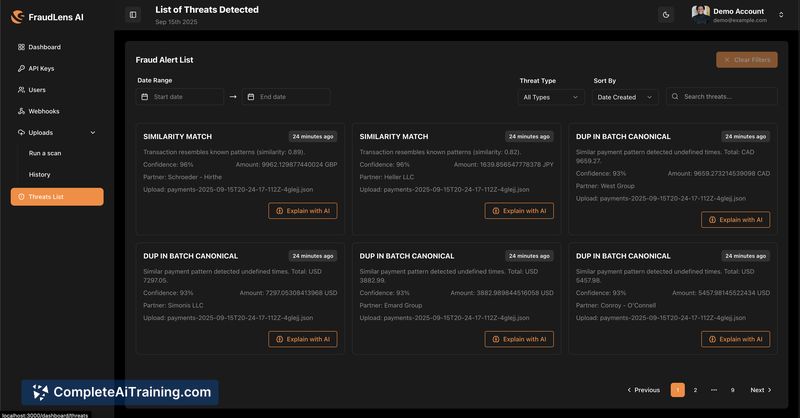This screenshot has height=418, width=800.
Task: Click the "Confidence: 96%" text in Schroeder card
Action: (168, 164)
